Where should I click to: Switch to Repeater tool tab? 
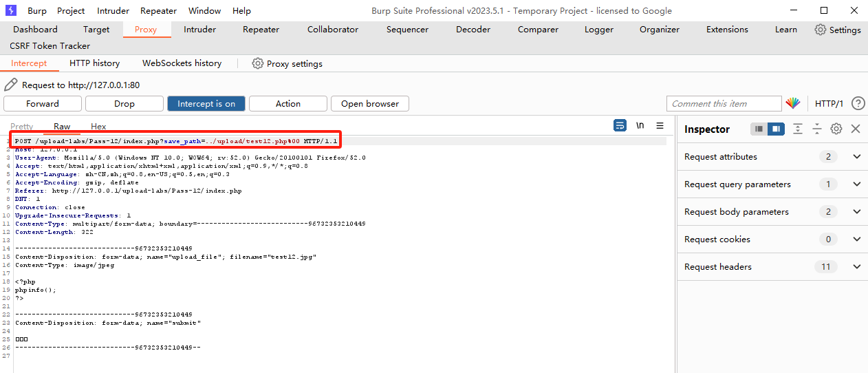261,30
